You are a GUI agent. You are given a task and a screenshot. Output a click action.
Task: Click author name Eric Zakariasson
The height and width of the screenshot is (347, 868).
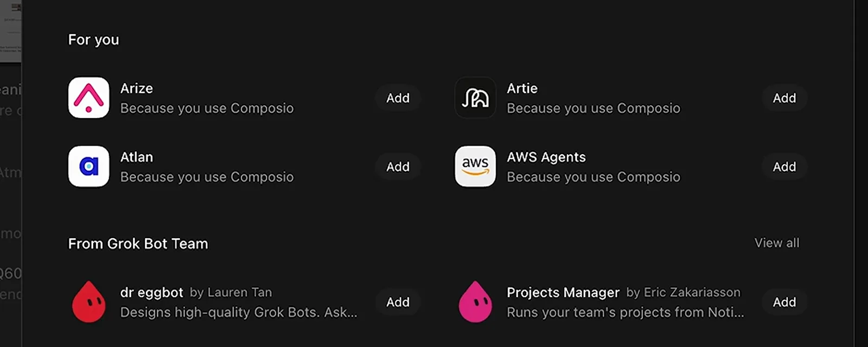coord(692,293)
